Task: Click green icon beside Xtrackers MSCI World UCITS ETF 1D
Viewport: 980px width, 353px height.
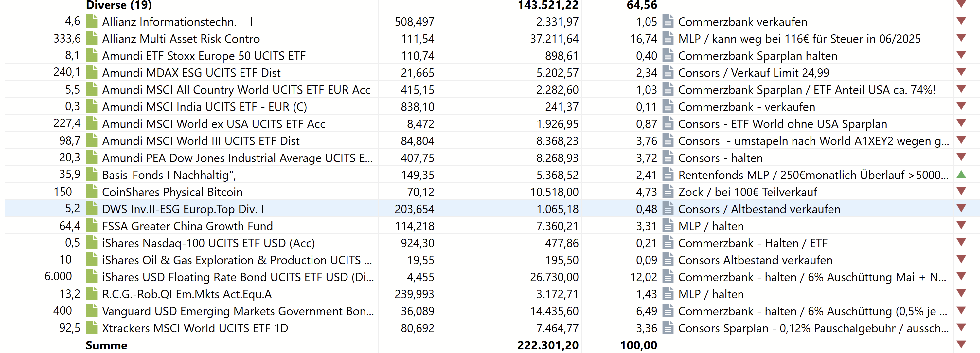Action: click(x=91, y=328)
